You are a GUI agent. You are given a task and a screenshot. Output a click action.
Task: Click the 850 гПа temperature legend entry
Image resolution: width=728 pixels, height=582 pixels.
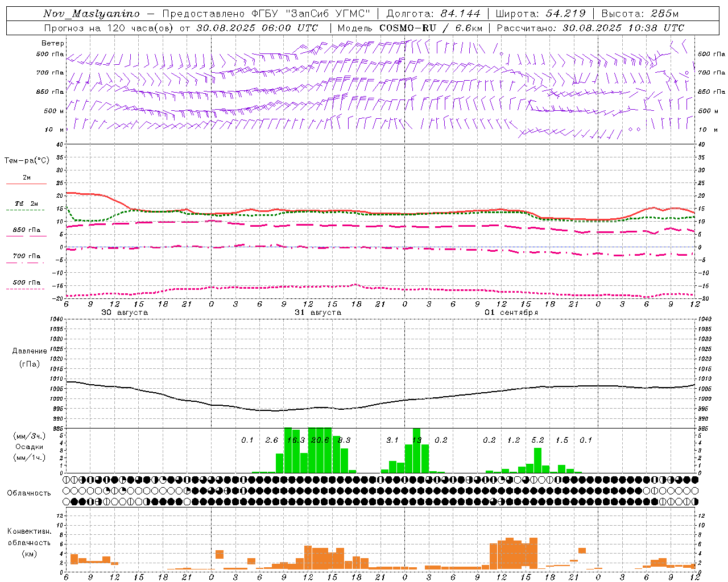[x=26, y=231]
